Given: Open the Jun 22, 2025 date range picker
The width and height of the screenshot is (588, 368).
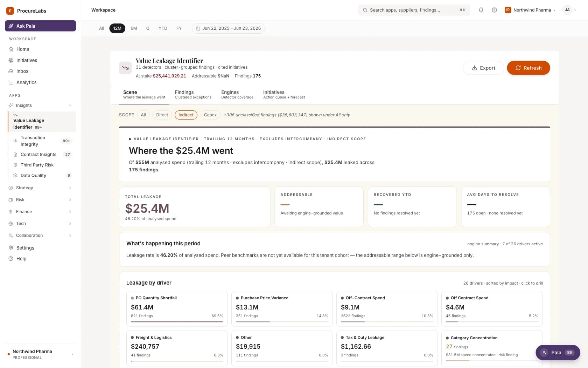Looking at the screenshot, I should 228,28.
